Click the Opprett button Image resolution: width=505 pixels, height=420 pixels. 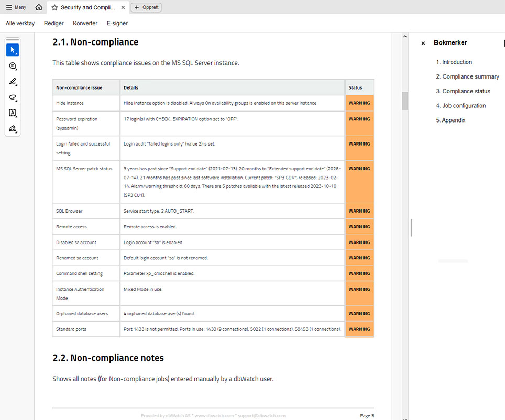pos(146,7)
